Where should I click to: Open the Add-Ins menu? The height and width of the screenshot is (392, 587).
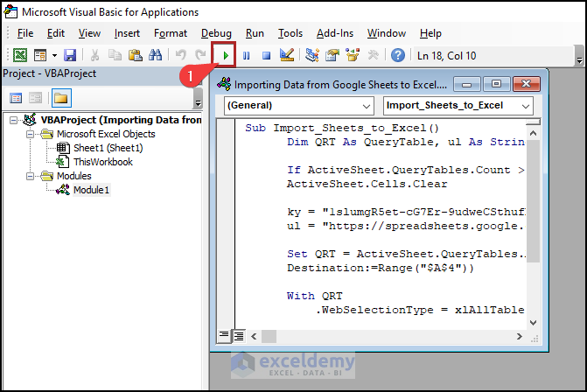[335, 33]
